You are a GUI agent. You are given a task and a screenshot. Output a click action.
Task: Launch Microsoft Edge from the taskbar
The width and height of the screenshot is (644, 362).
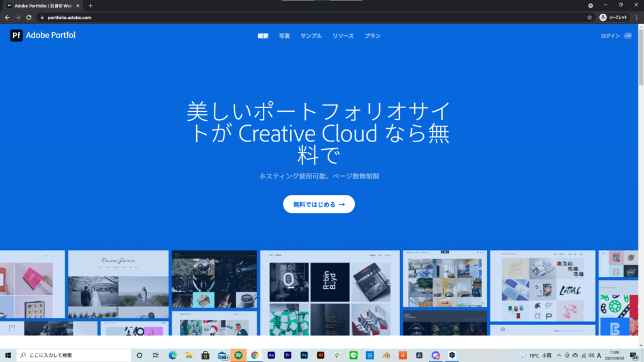172,356
